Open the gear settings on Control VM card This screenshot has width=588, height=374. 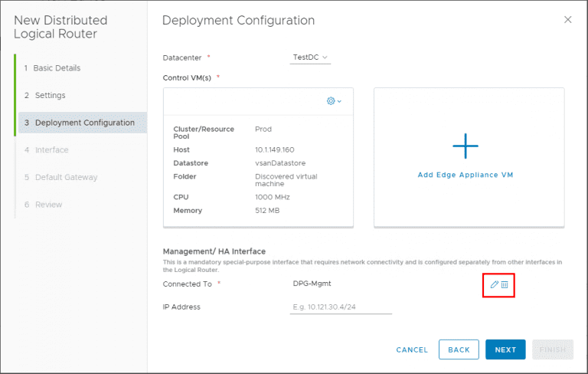[x=334, y=101]
